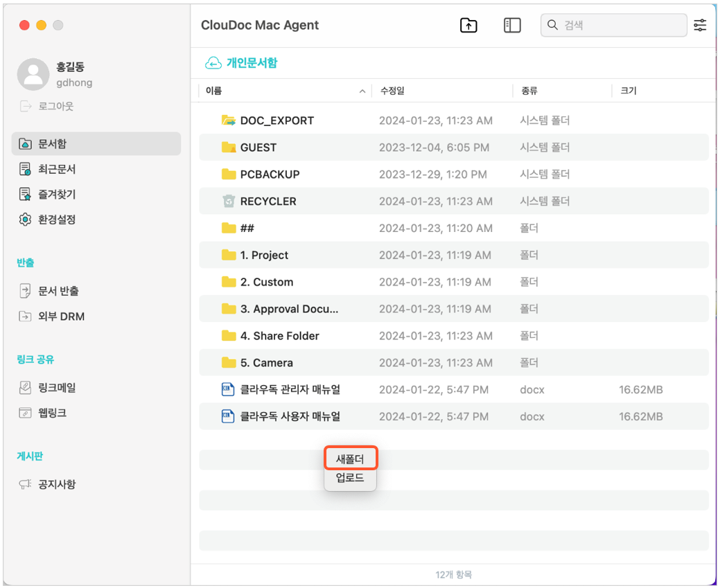Click the 클라우독 사용자 매뉴얼 docx icon

coord(228,416)
